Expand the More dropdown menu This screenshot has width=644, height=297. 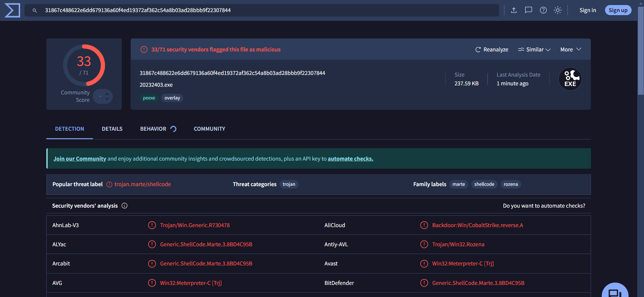pos(571,49)
